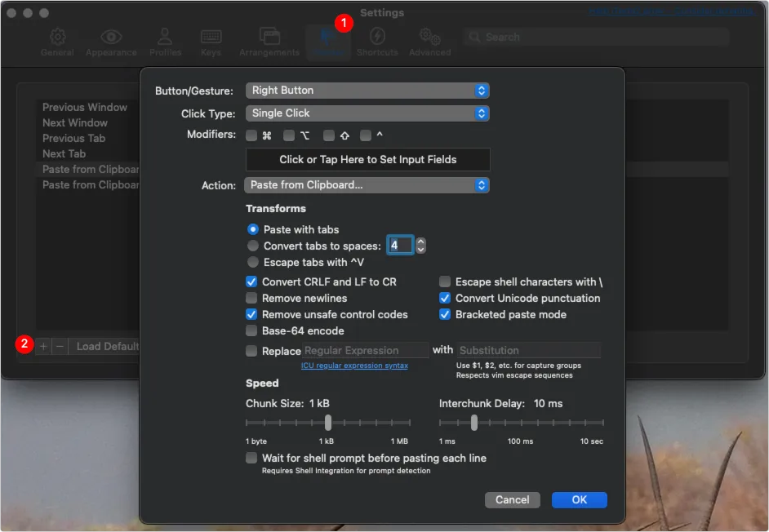Click the Regular Expression input field

pos(366,350)
